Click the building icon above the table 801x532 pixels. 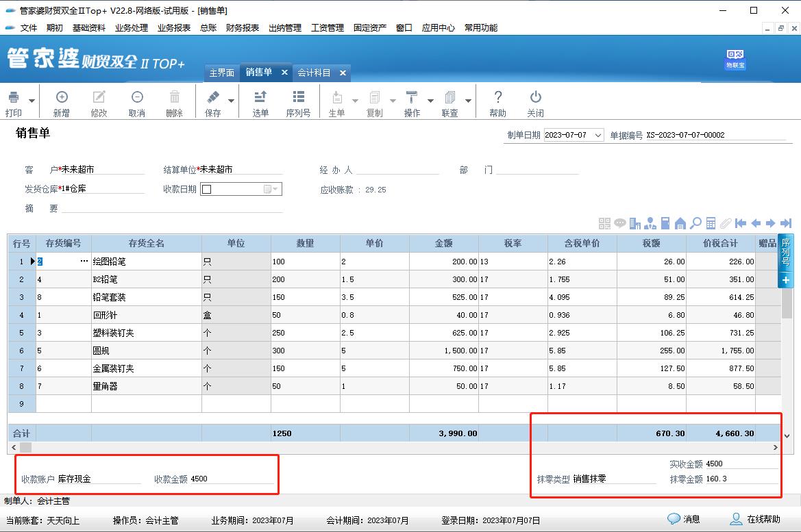[x=635, y=223]
